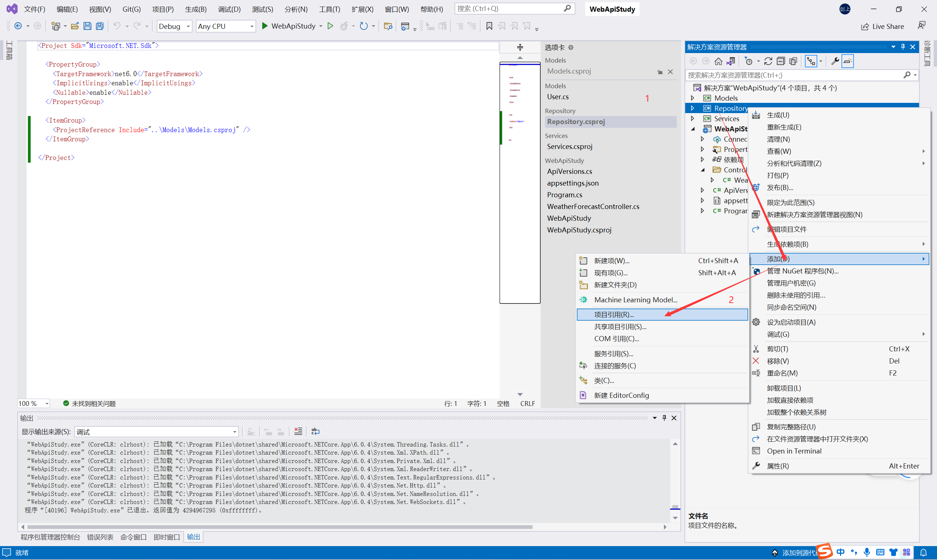Click Collapse All icon in Solution Explorer
The image size is (937, 560).
[x=781, y=61]
